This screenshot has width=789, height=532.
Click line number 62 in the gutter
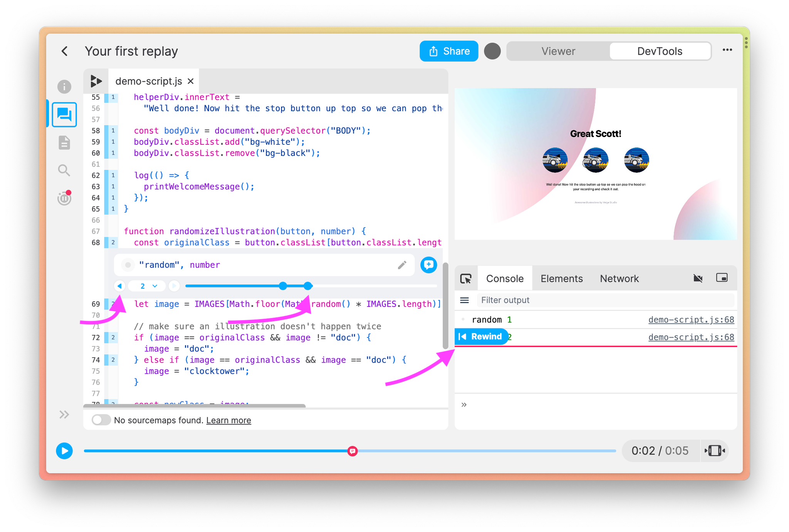tap(96, 176)
